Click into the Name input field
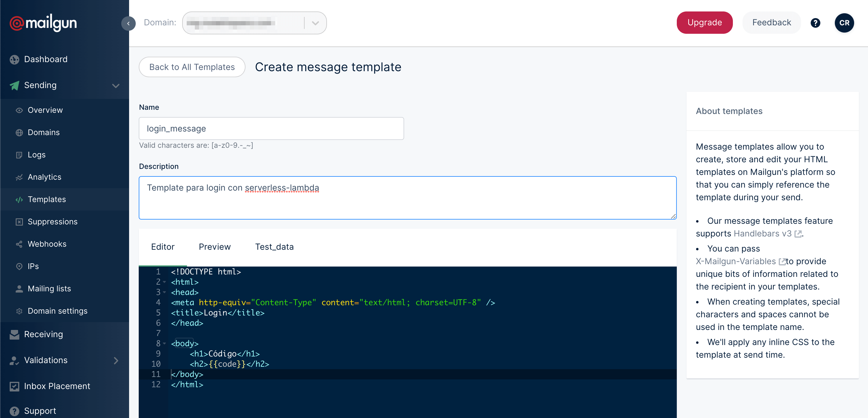This screenshot has width=868, height=418. pos(271,129)
